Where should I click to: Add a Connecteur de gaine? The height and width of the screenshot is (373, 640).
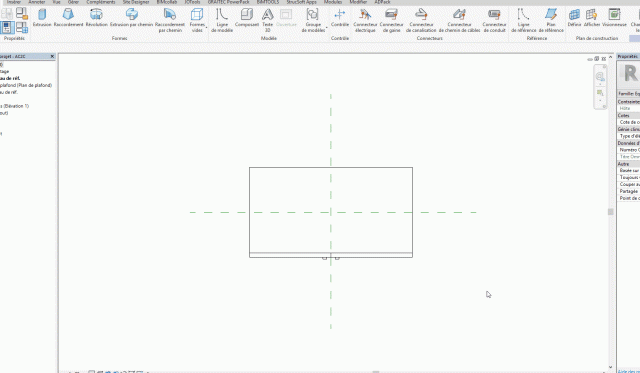391,20
